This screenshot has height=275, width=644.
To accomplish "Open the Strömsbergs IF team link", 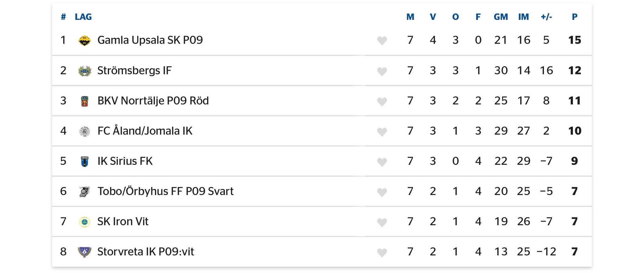I will (134, 71).
